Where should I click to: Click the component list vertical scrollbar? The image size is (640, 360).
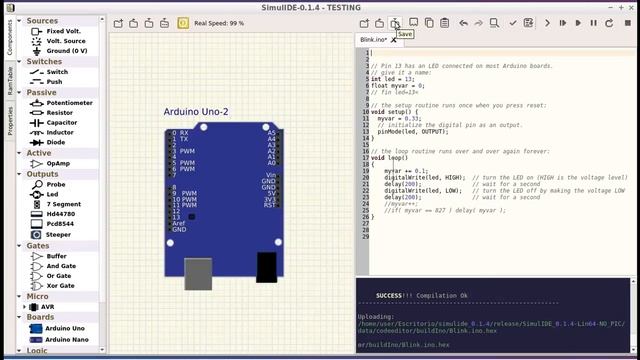102,184
